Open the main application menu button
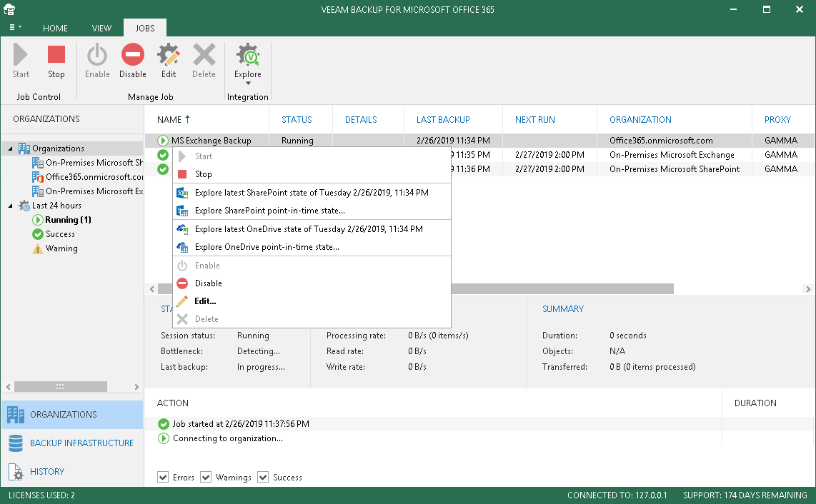The width and height of the screenshot is (816, 504). point(15,28)
